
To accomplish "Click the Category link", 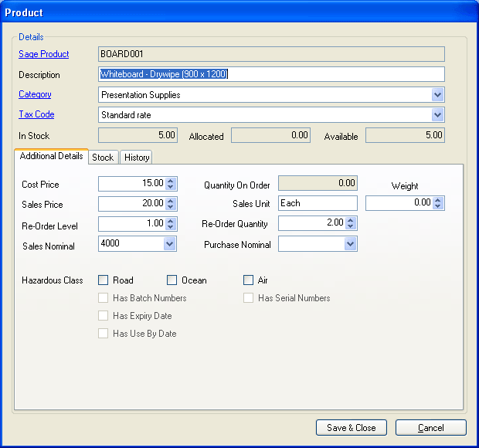I will (35, 94).
